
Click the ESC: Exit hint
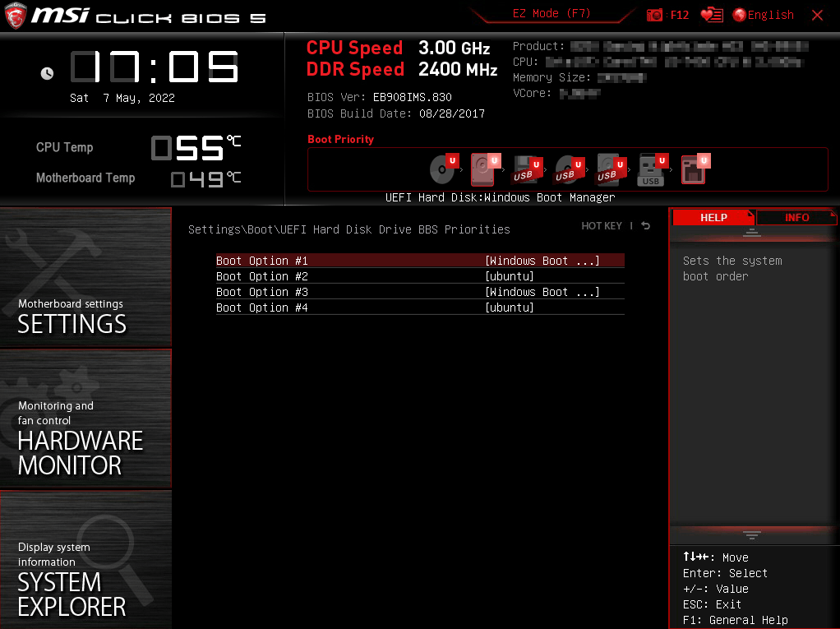(712, 604)
